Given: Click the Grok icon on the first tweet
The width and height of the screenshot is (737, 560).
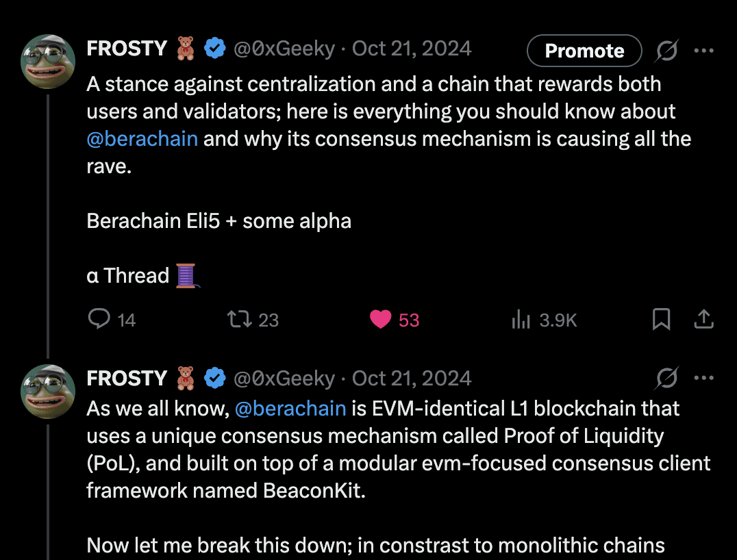Looking at the screenshot, I should pyautogui.click(x=666, y=50).
